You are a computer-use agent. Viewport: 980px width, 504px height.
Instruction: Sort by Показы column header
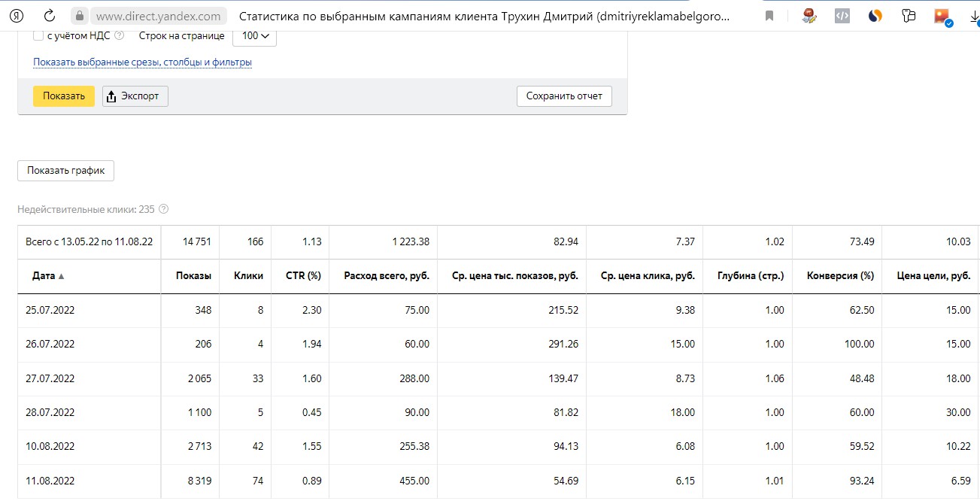tap(193, 276)
